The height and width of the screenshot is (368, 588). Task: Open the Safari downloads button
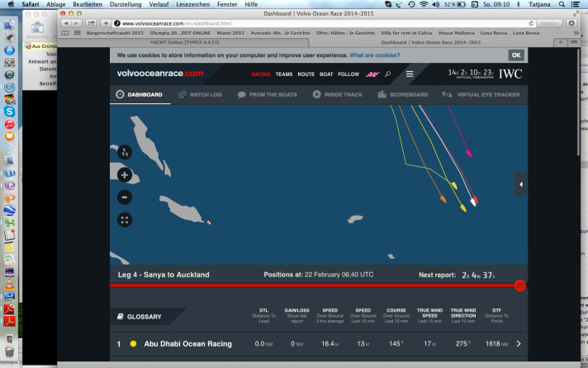tap(571, 23)
